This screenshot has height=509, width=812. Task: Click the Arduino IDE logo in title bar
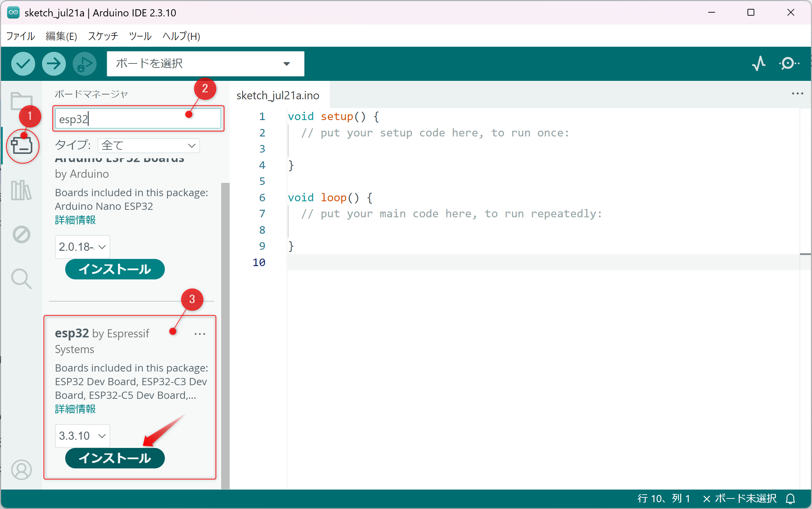[14, 13]
